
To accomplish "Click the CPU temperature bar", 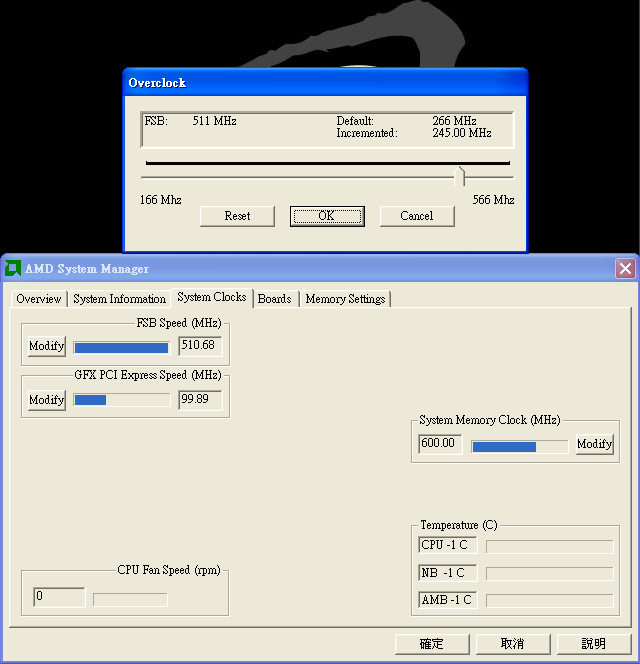I will point(550,547).
